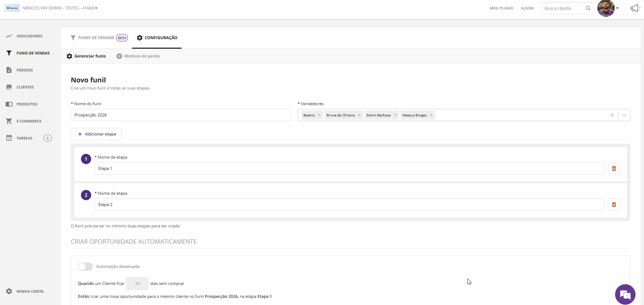
Task: Open the chat support bubble
Action: point(625,294)
